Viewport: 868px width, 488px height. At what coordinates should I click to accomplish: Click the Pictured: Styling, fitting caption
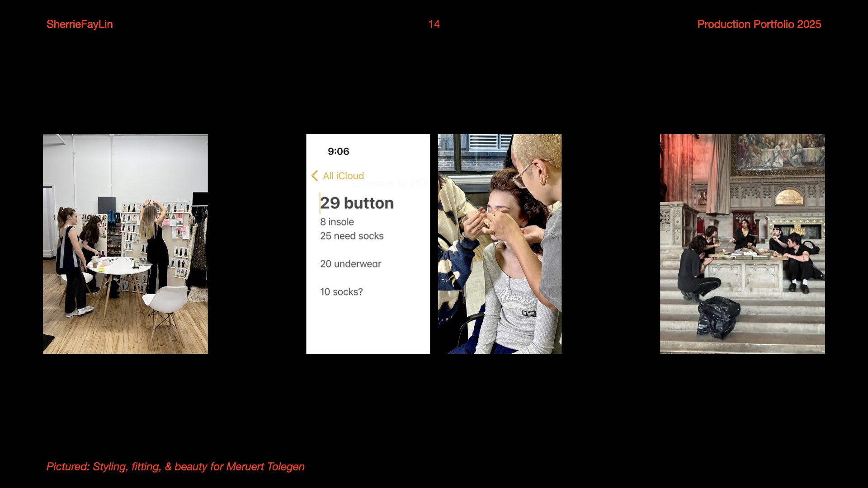point(175,466)
